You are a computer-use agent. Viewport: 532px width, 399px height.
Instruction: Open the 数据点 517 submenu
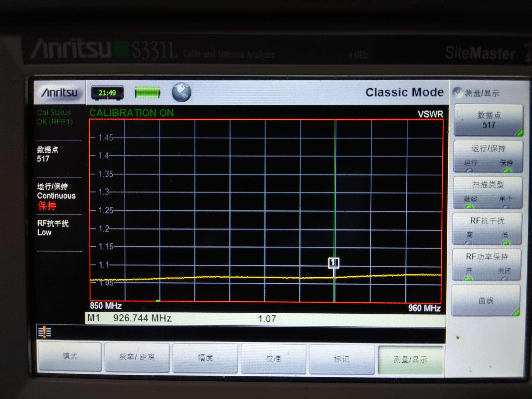pos(488,120)
